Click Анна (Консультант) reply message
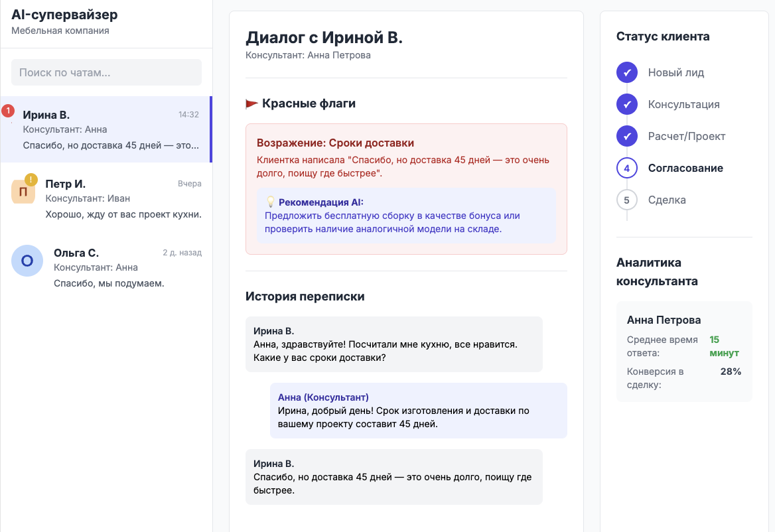The height and width of the screenshot is (532, 775). [418, 411]
